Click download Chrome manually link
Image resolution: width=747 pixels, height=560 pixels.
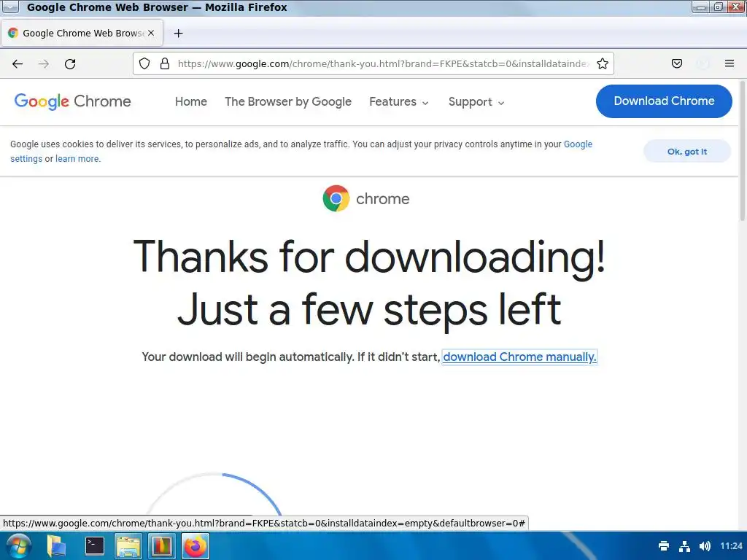click(x=519, y=357)
